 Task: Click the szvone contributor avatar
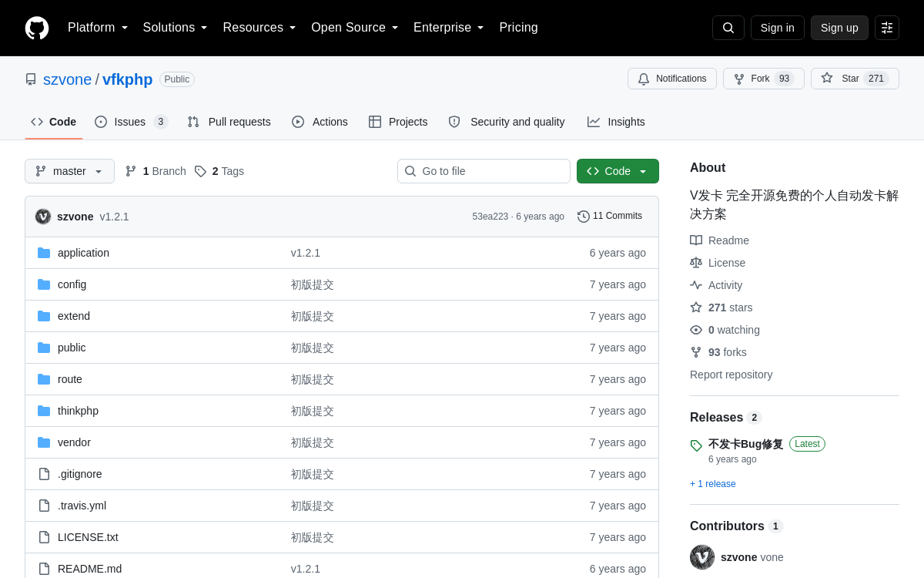point(702,557)
